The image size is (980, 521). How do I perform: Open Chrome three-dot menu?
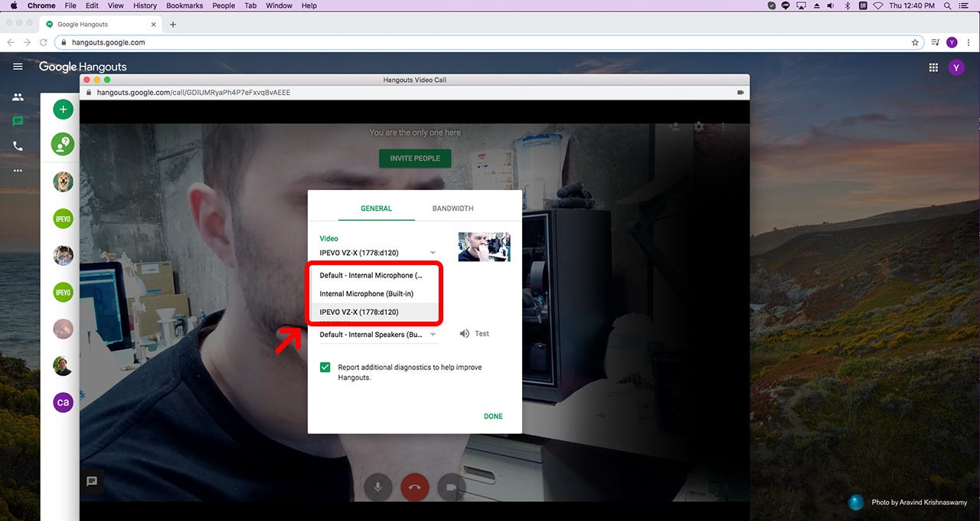pyautogui.click(x=969, y=43)
